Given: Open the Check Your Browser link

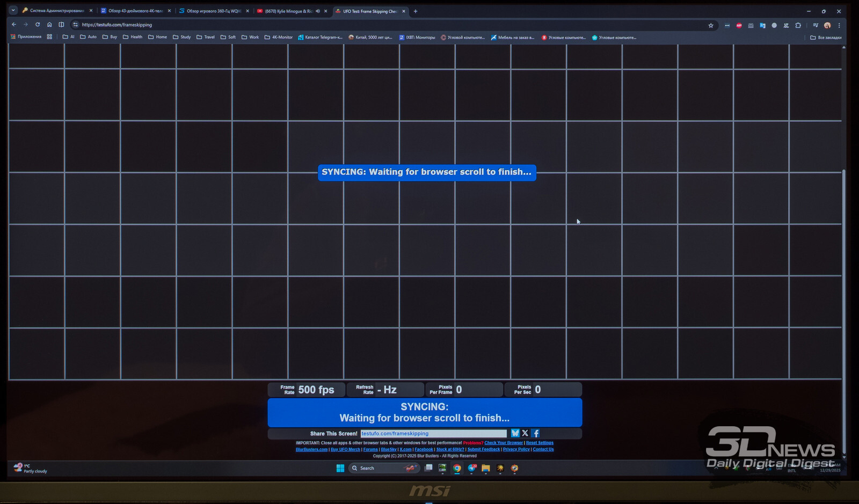Looking at the screenshot, I should pyautogui.click(x=503, y=443).
